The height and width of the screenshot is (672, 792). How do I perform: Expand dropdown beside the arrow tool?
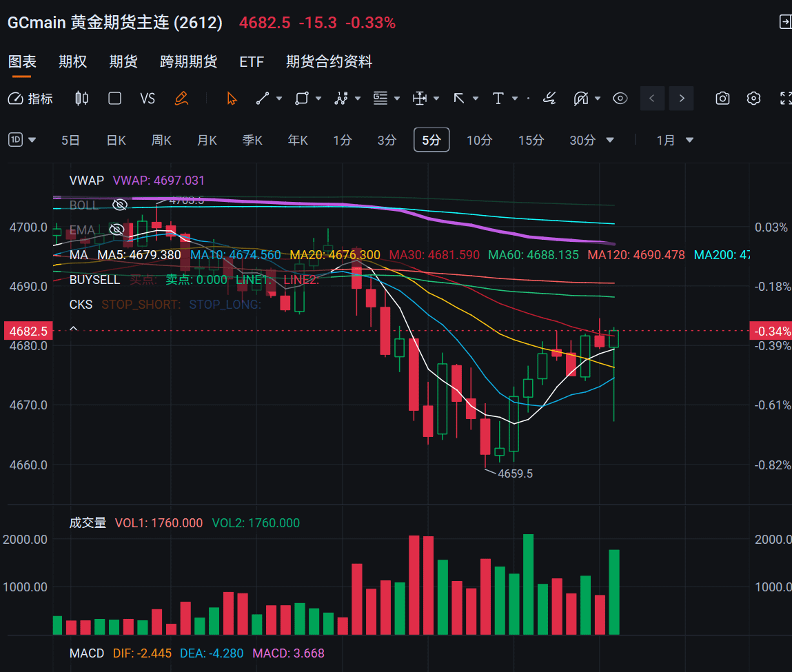click(476, 99)
